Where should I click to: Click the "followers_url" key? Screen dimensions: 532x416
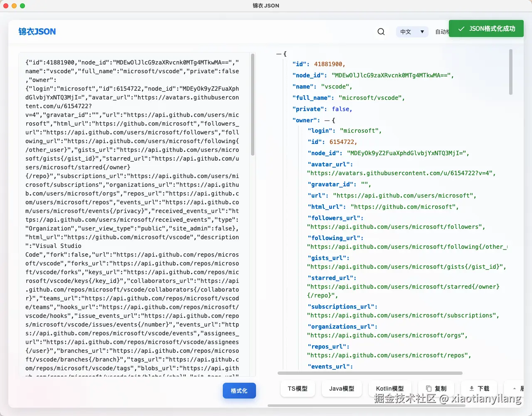(x=335, y=218)
